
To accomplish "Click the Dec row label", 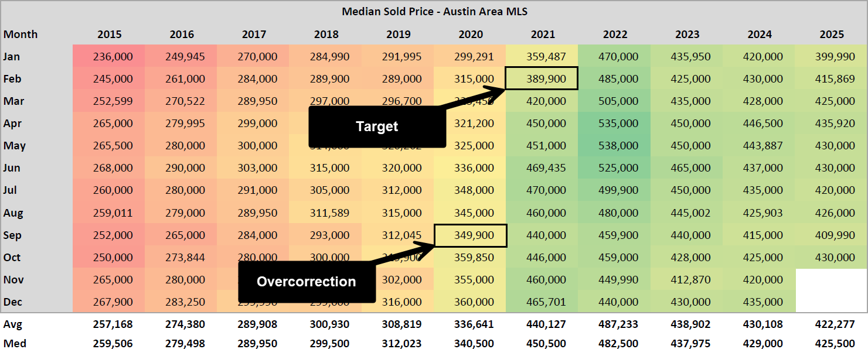I will [x=12, y=302].
